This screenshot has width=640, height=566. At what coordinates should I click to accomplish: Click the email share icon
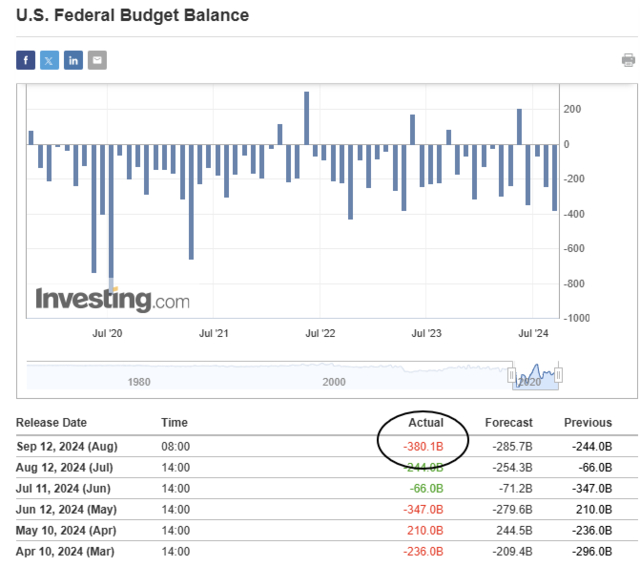97,60
